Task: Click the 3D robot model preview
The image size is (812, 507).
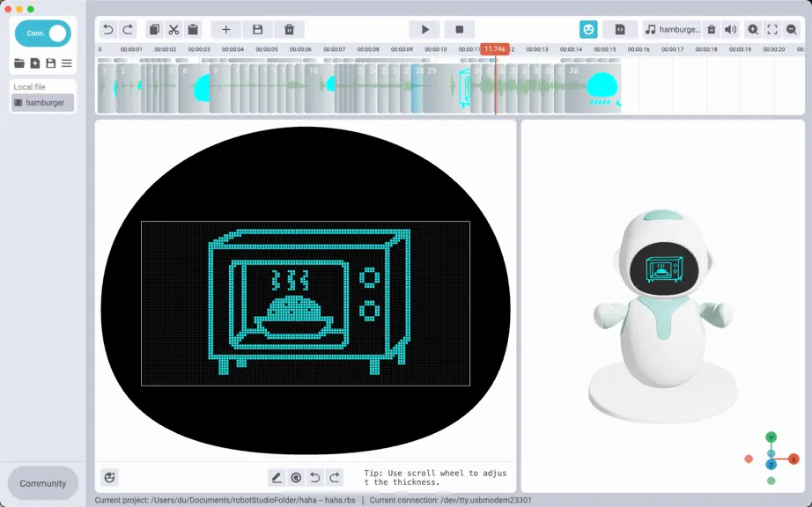Action: [663, 316]
